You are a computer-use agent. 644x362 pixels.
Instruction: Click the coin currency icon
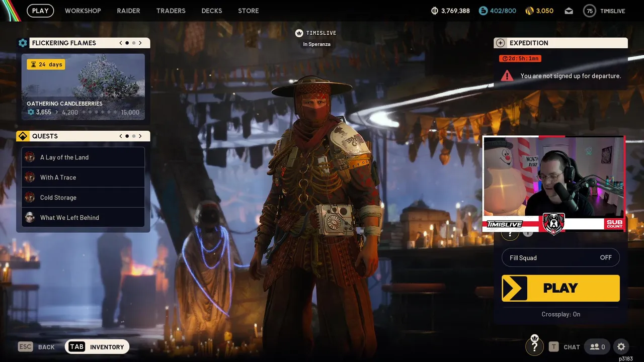pyautogui.click(x=435, y=11)
